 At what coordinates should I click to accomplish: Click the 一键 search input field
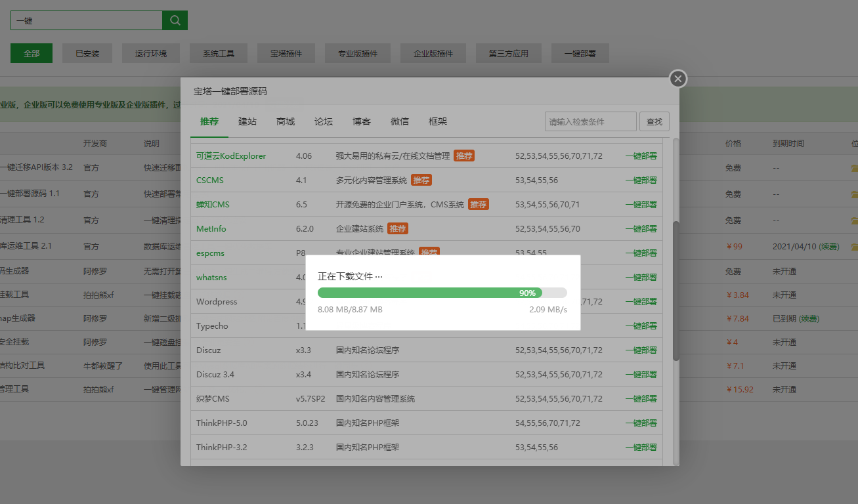pos(87,20)
